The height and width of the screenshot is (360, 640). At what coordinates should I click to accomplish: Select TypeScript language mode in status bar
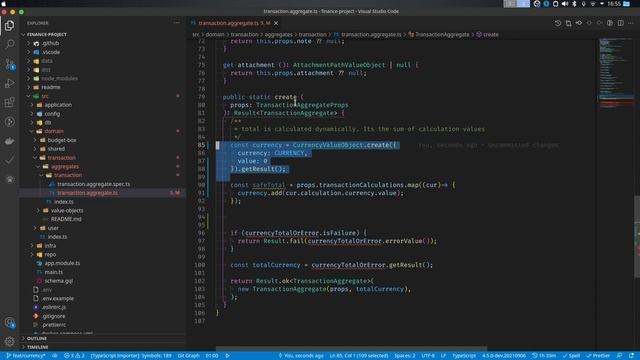click(x=464, y=356)
